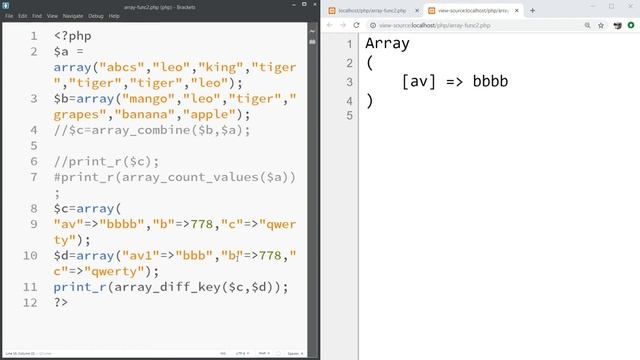The height and width of the screenshot is (360, 640).
Task: Click the "av1" key on line 10
Action: [140, 256]
